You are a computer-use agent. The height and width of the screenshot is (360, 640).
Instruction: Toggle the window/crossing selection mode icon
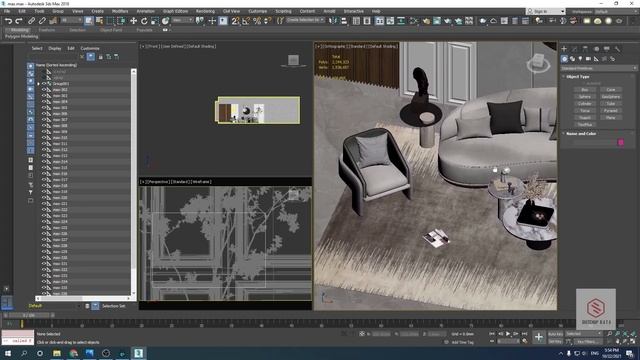tap(121, 21)
